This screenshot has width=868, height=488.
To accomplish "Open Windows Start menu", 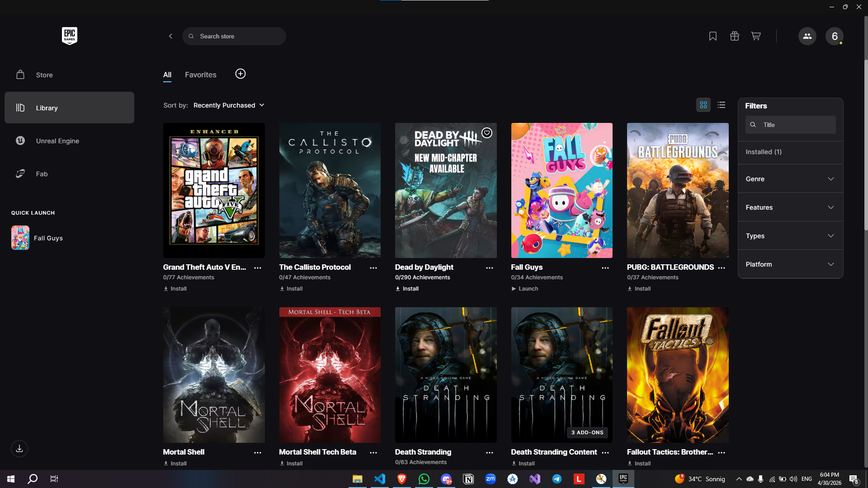I will (x=11, y=479).
